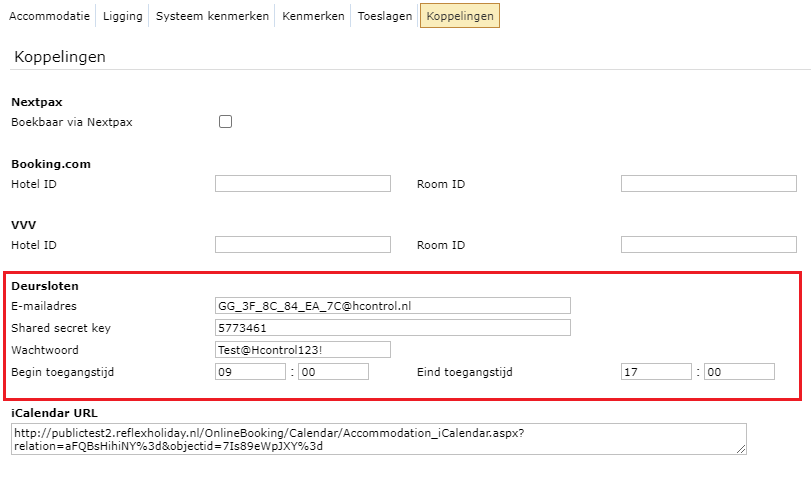Enable Boekbaar via Nextpax checkbox
The height and width of the screenshot is (499, 811).
[x=225, y=122]
